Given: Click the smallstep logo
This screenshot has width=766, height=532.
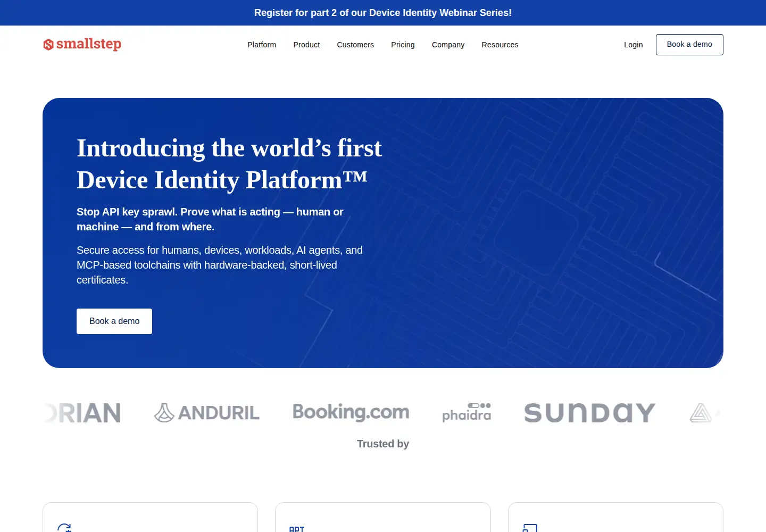Looking at the screenshot, I should pos(82,44).
